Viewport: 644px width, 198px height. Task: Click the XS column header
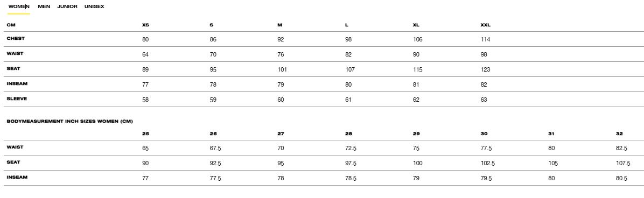coord(145,25)
